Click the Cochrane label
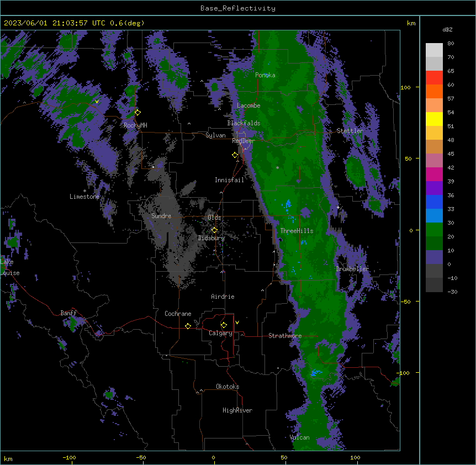 tap(178, 314)
